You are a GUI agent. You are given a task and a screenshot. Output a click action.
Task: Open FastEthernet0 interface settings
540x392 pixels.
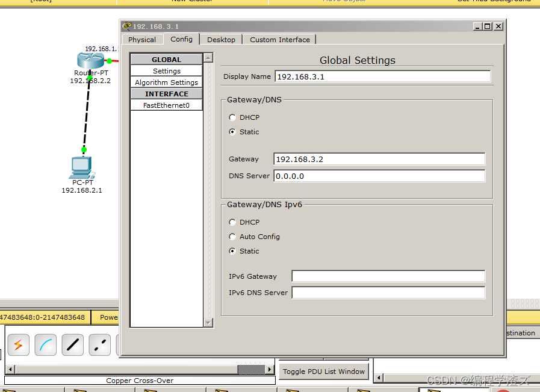(x=166, y=105)
